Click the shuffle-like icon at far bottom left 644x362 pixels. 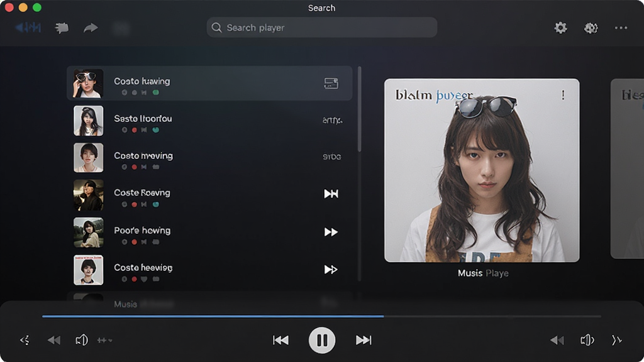(25, 340)
